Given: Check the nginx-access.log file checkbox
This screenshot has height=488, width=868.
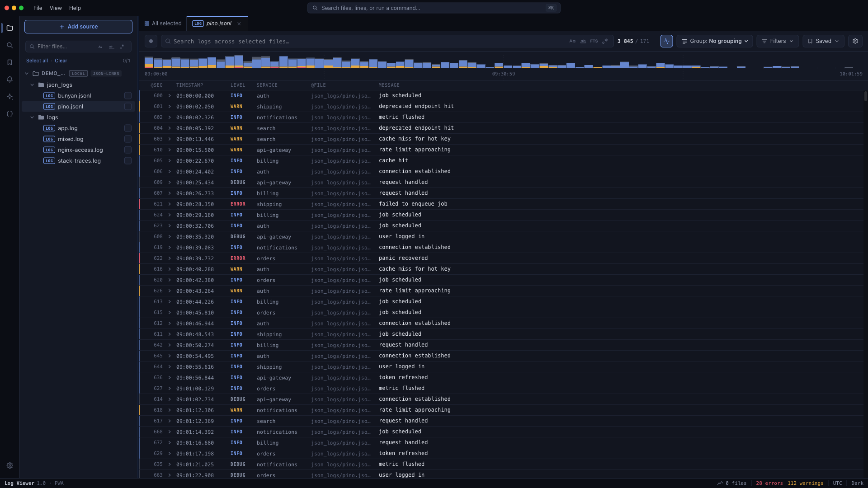Looking at the screenshot, I should (x=128, y=150).
